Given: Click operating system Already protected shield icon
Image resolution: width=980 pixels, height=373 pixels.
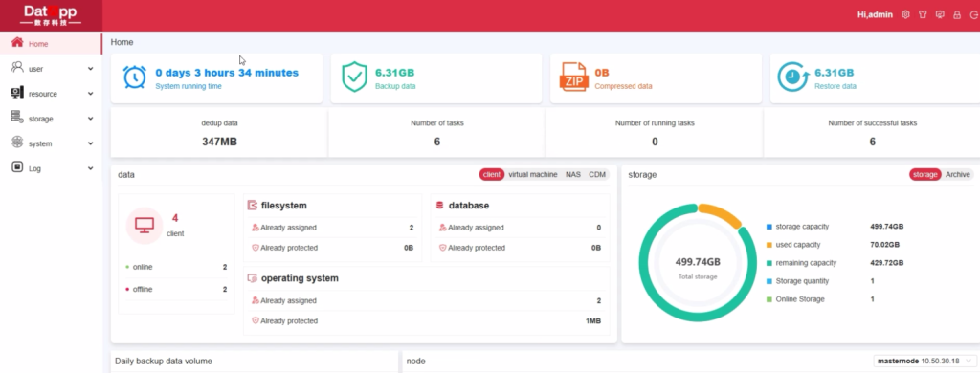Looking at the screenshot, I should point(255,321).
